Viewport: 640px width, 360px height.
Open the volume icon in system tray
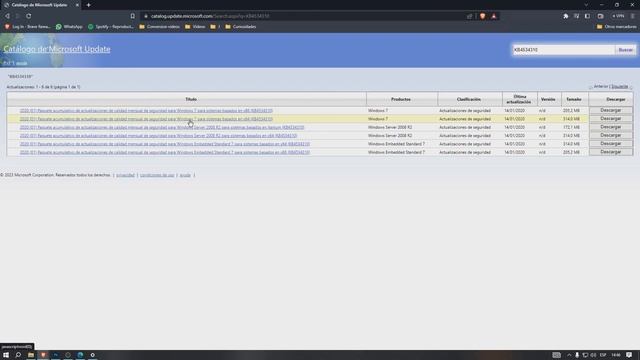tap(593, 355)
